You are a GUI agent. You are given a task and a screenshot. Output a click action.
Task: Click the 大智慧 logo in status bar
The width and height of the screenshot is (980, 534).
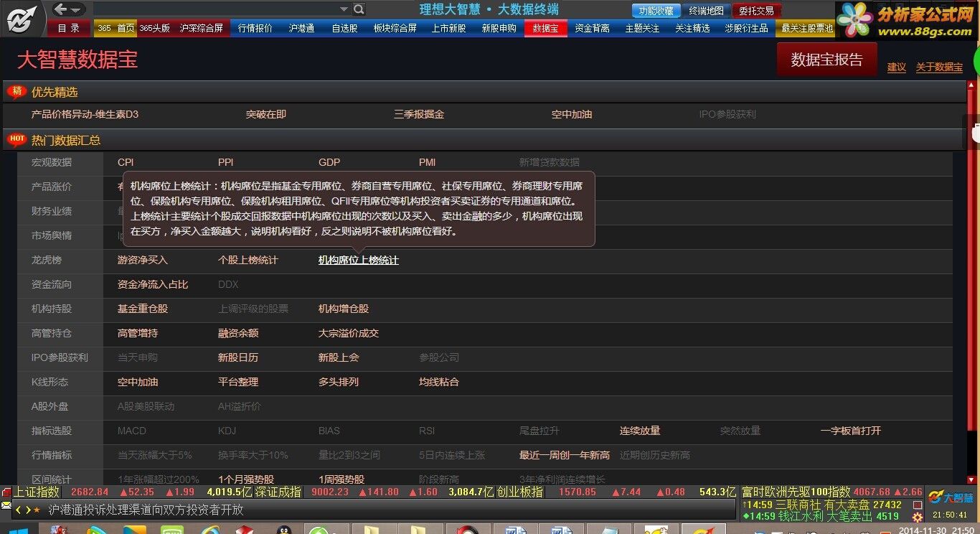951,497
